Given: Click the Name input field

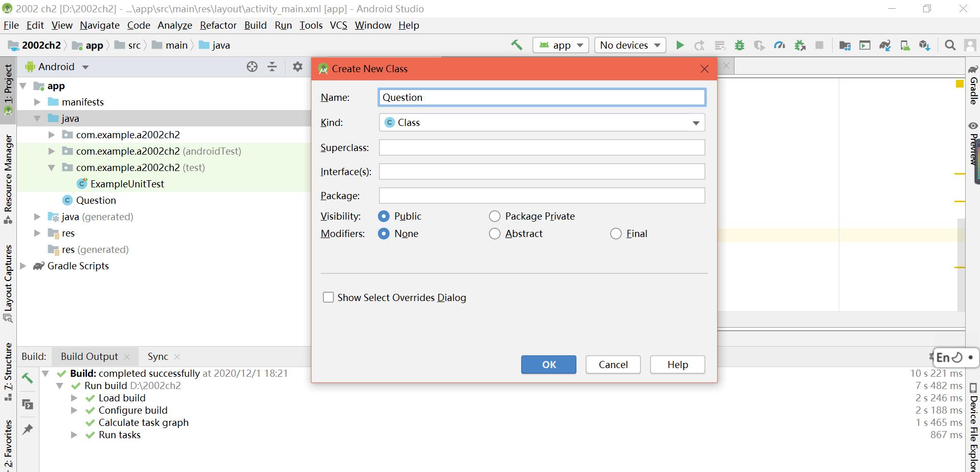Looking at the screenshot, I should pyautogui.click(x=542, y=97).
